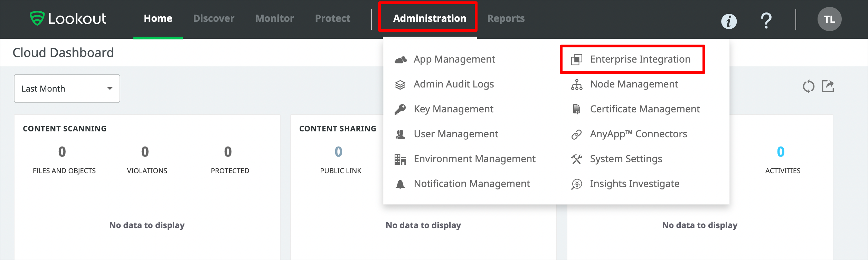Select User Management
Viewport: 868px width, 260px height.
[x=456, y=134]
